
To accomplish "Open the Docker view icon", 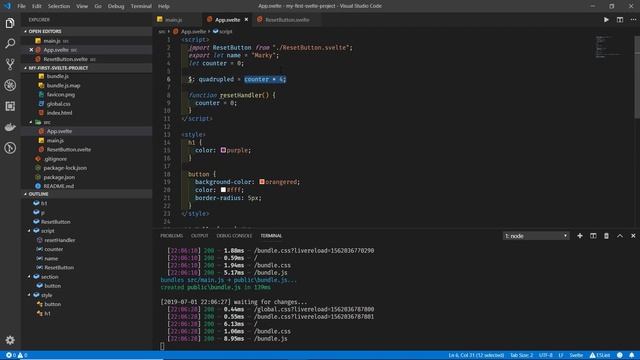I will 10,127.
